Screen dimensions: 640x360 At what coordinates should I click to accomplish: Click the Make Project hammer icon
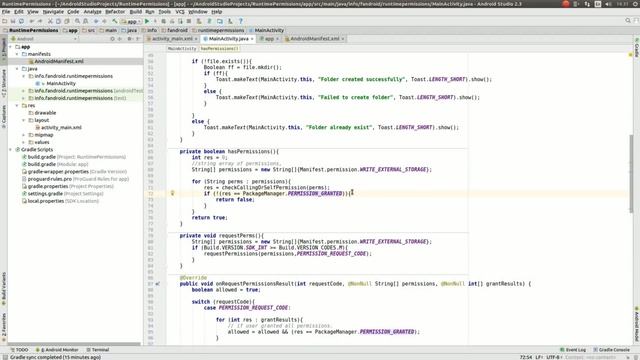115,21
